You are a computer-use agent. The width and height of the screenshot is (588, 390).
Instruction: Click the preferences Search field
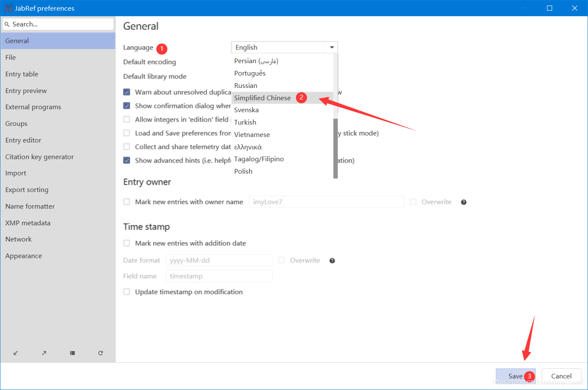tap(58, 24)
